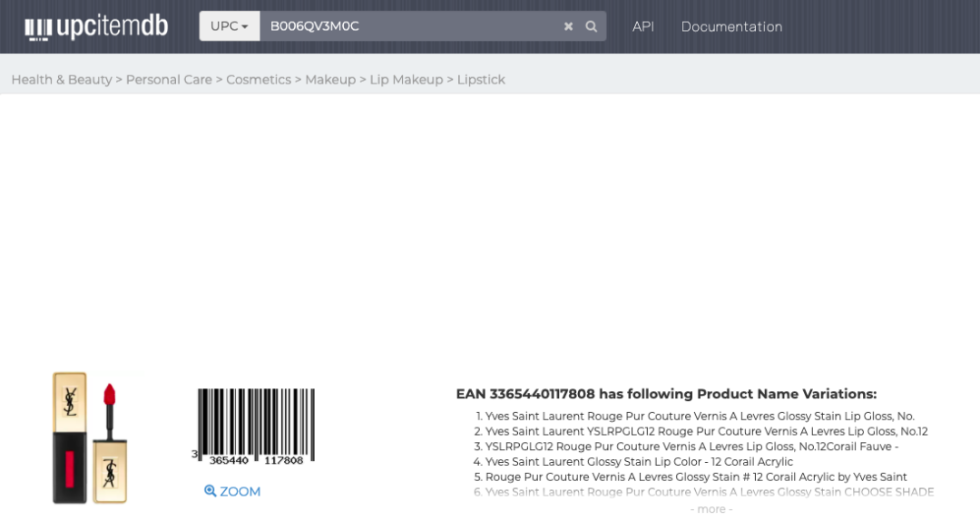
Task: Expand the product name list with more
Action: coord(710,509)
